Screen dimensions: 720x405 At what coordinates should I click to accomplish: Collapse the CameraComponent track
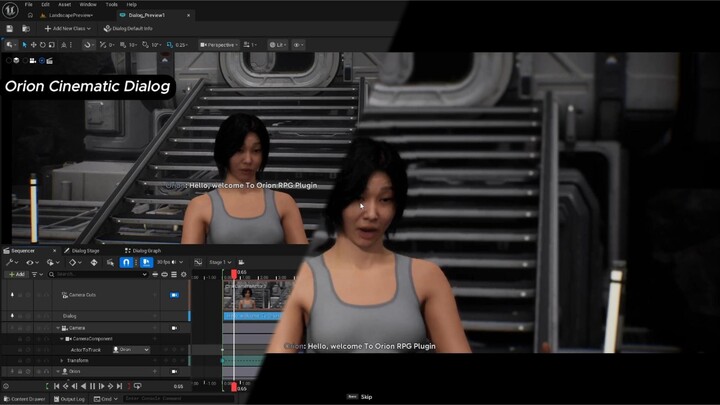62,338
